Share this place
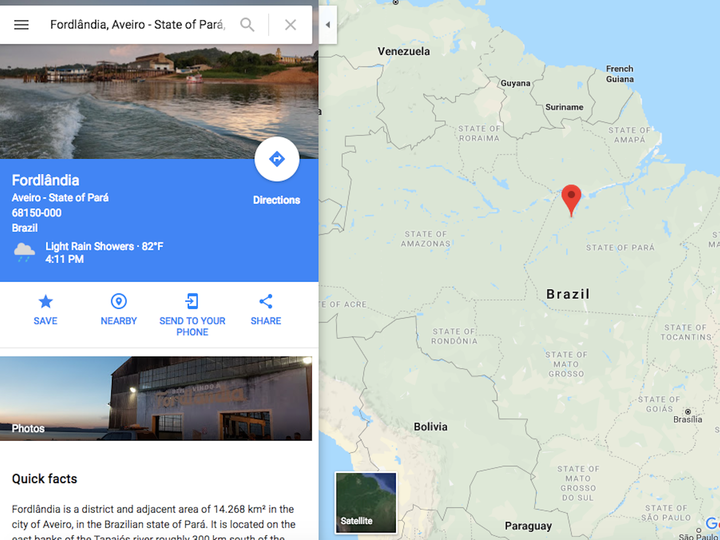This screenshot has height=540, width=720. tap(266, 302)
